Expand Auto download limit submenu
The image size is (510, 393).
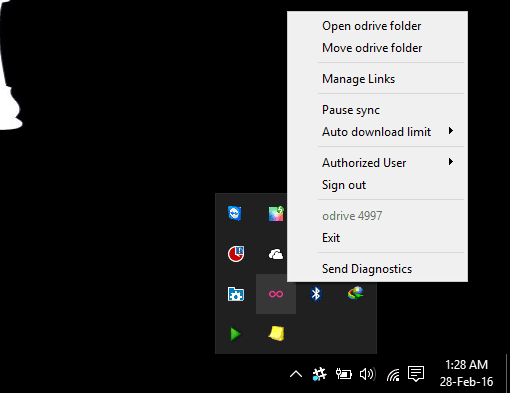[x=377, y=132]
